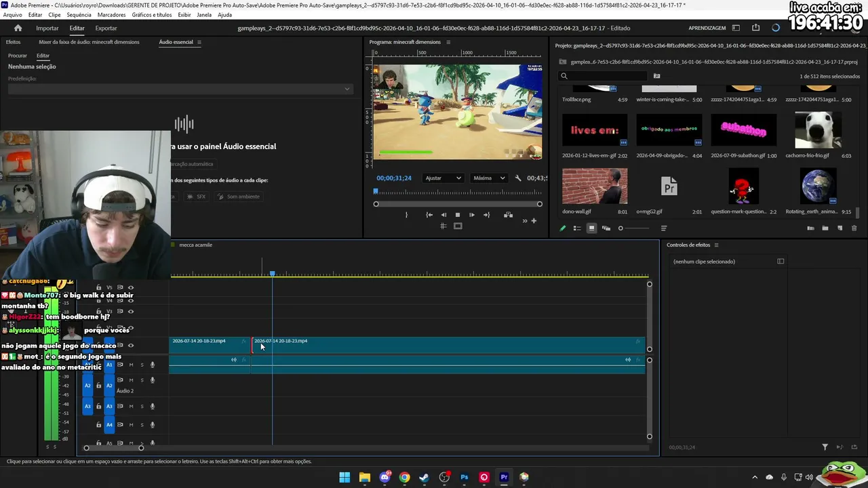Open filter properties in Effect Controls
868x488 pixels.
(825, 447)
